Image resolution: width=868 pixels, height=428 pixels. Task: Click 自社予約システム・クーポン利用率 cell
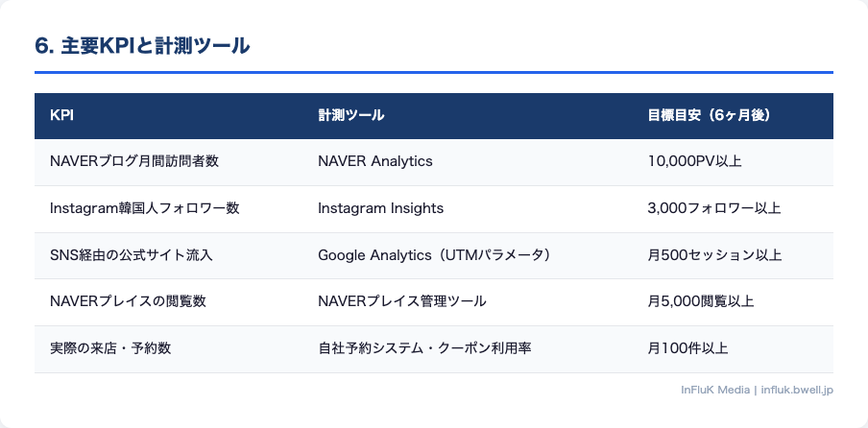[424, 348]
